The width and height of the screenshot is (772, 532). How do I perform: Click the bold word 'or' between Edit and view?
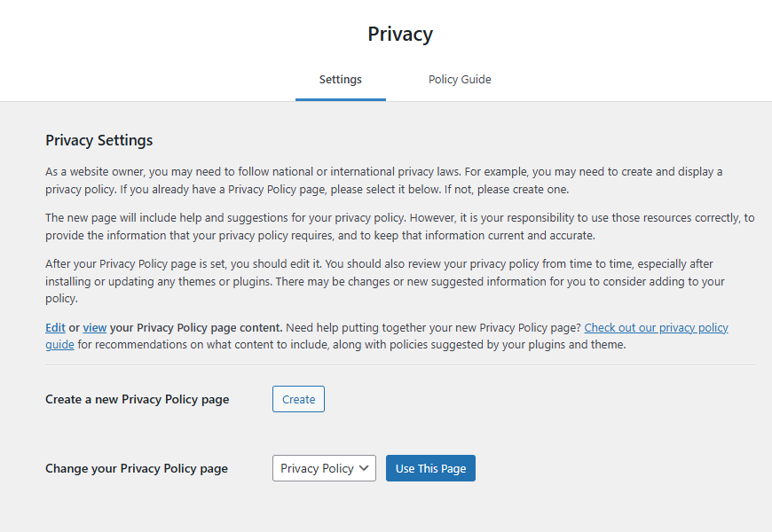click(75, 328)
